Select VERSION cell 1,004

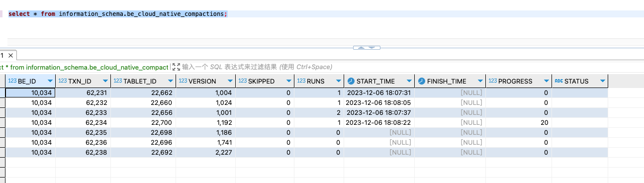pos(205,92)
